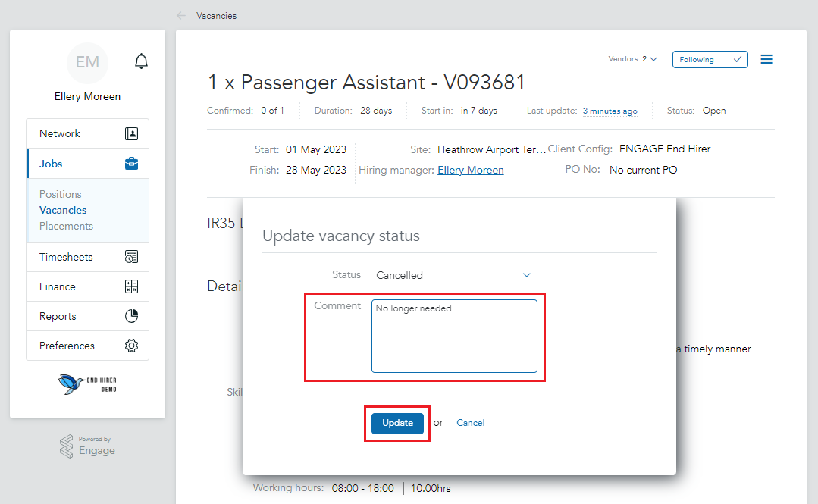
Task: Click the Working hours 08:00 - 18:00
Action: pos(362,488)
